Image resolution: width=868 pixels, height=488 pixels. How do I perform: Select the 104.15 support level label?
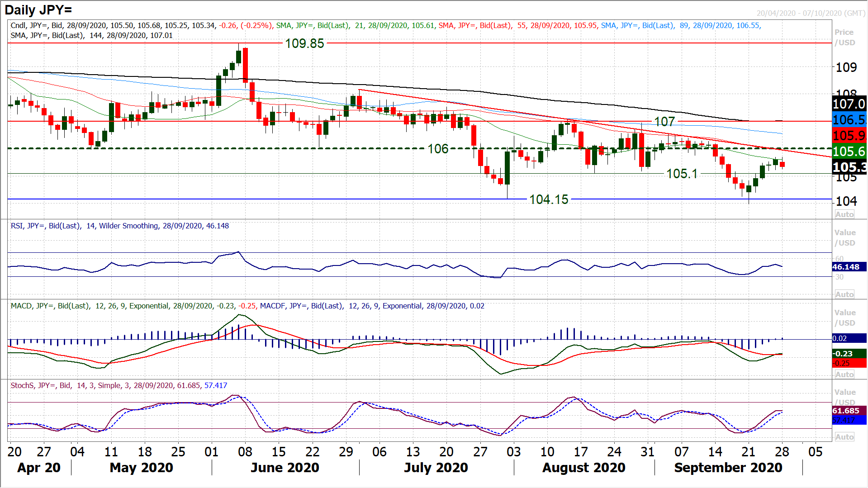pyautogui.click(x=549, y=199)
